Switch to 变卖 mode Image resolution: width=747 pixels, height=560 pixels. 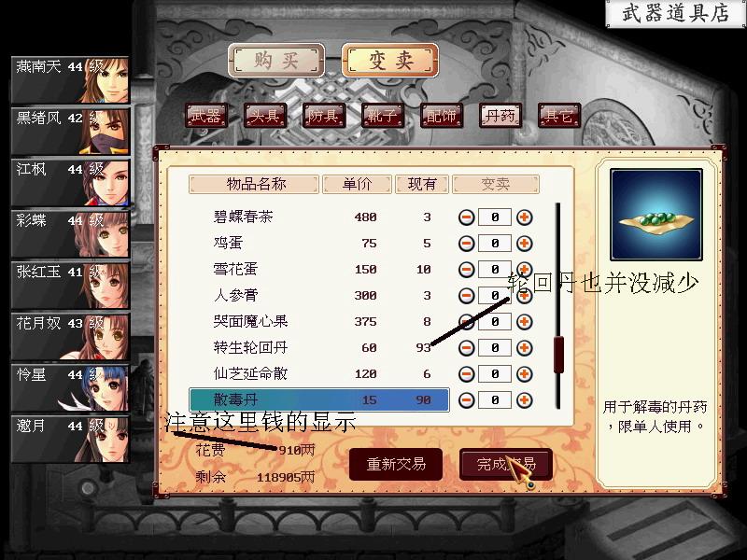tap(390, 61)
